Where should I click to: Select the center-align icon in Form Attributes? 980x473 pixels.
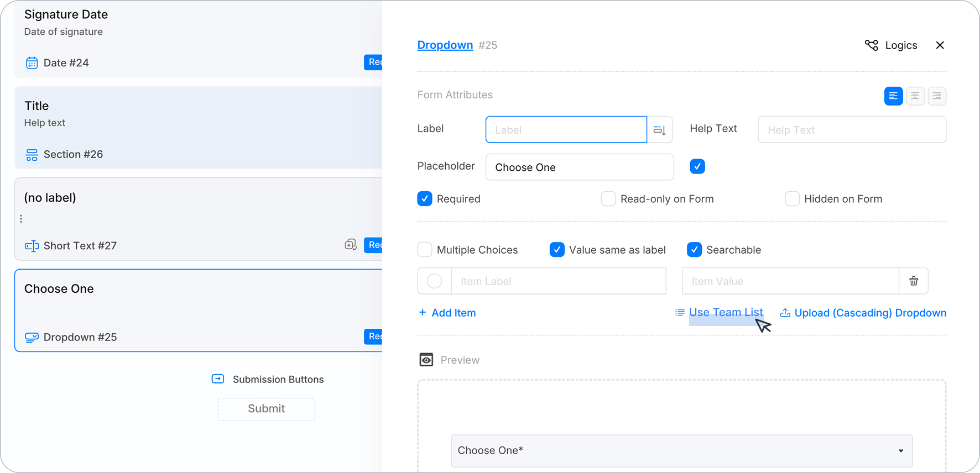tap(915, 96)
